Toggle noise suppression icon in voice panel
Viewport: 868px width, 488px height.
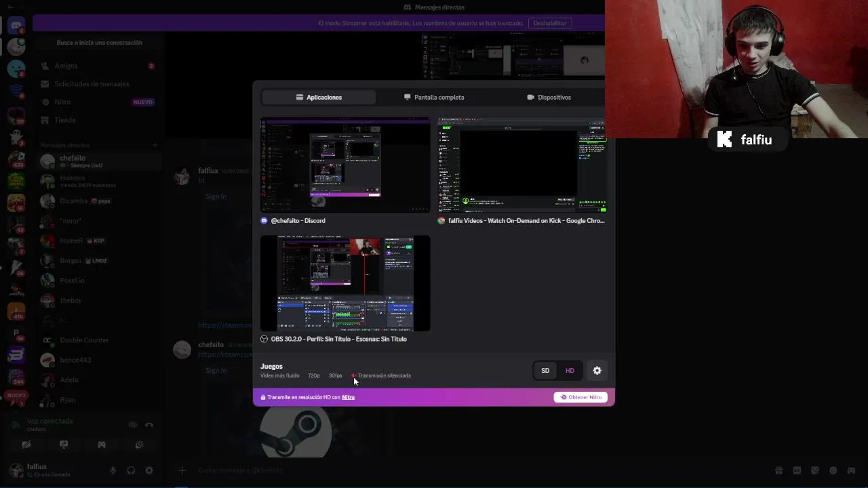coord(133,425)
